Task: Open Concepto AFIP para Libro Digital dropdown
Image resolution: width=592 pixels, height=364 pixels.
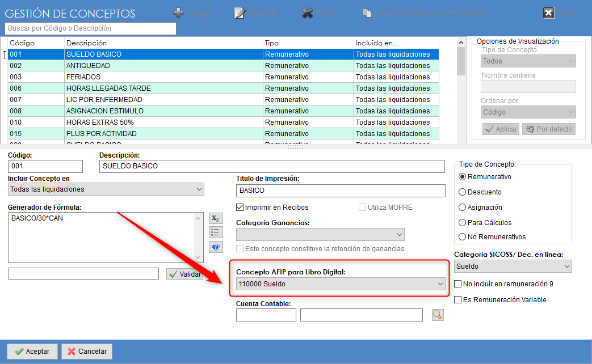Action: pyautogui.click(x=341, y=283)
